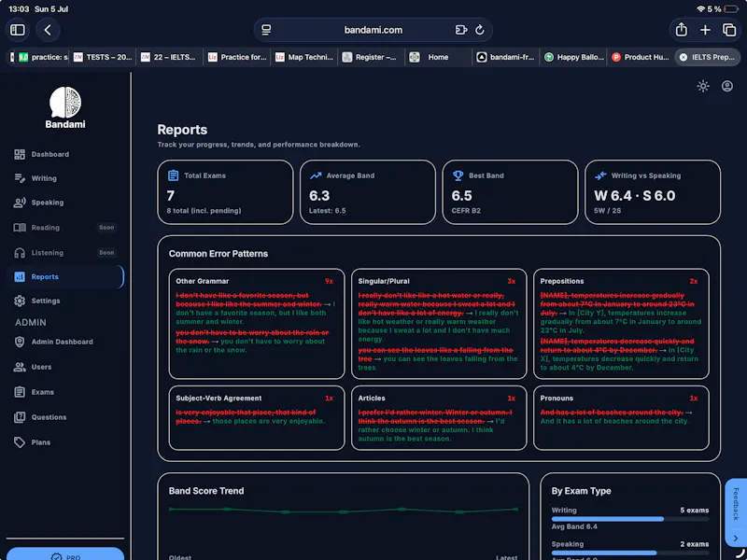Click the Reading sidebar item

(65, 228)
